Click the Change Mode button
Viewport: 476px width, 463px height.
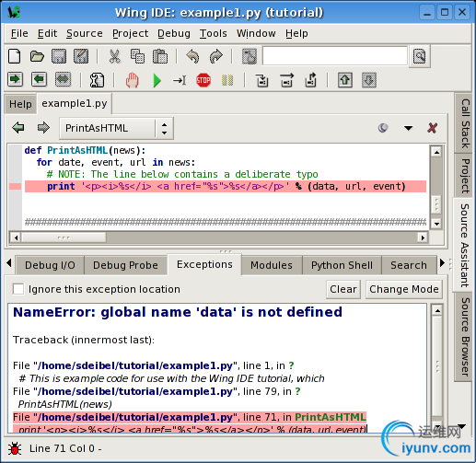[x=404, y=289]
